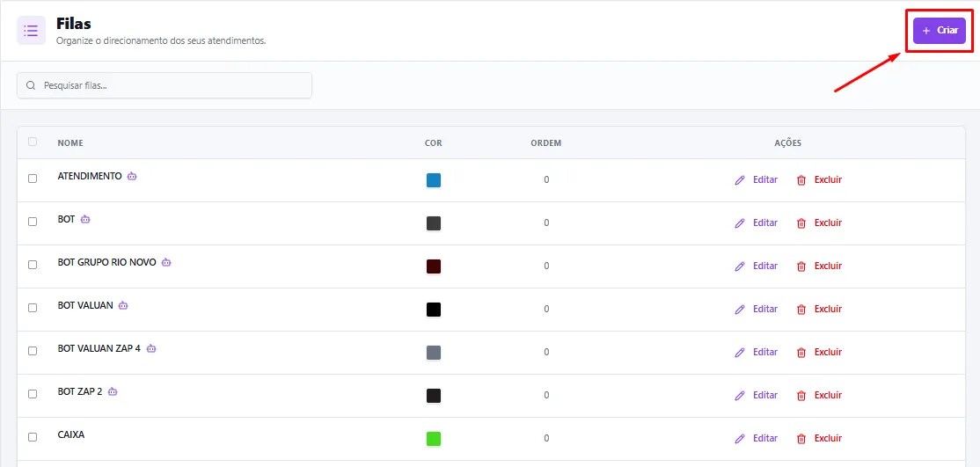The width and height of the screenshot is (980, 467).
Task: Click the pencil icon in ATENDIMENTO row
Action: point(740,180)
